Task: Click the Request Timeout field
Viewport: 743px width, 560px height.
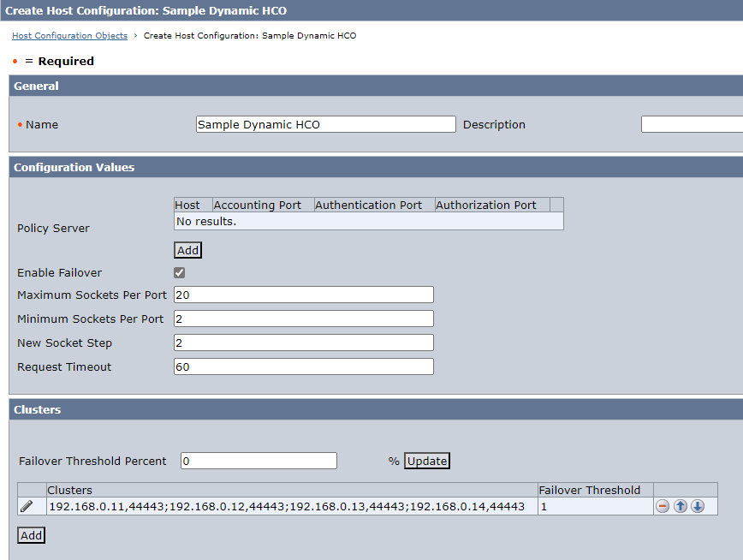Action: [303, 366]
